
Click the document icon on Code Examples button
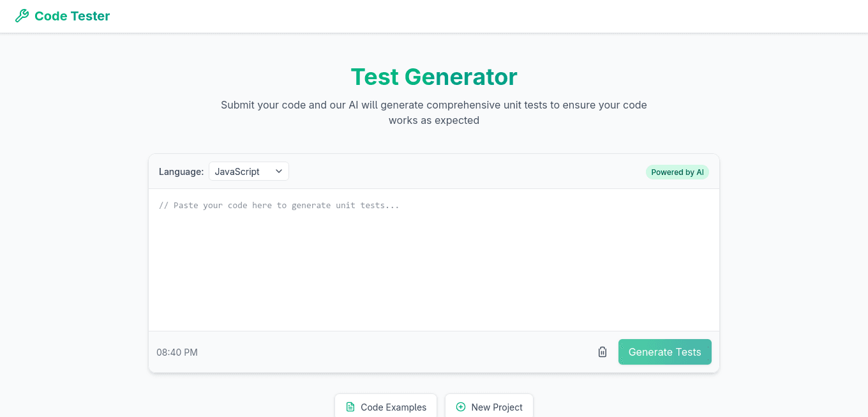(351, 407)
